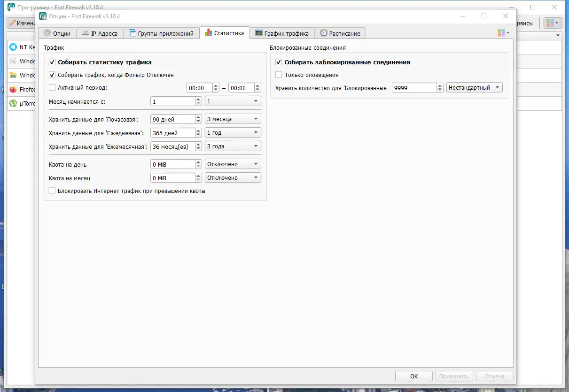Click the IP Адреса tab icon
The height and width of the screenshot is (392, 569).
click(86, 33)
